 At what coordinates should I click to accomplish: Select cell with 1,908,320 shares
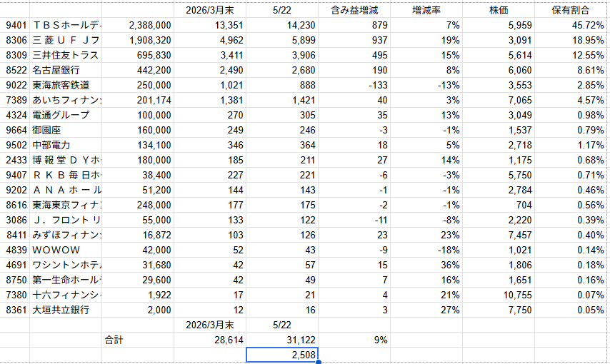click(138, 40)
